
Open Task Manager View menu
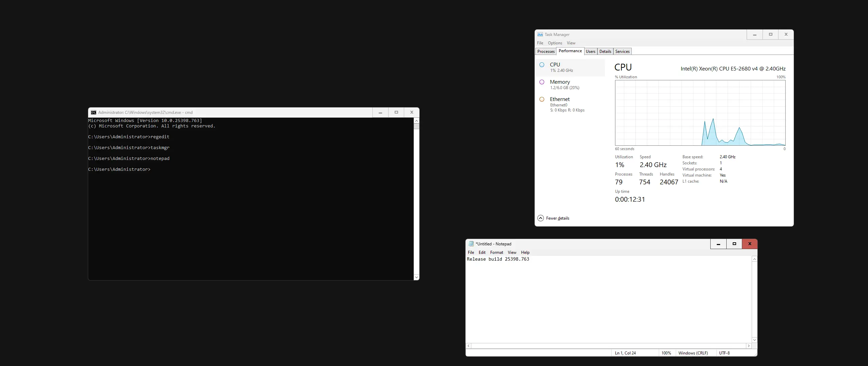pyautogui.click(x=571, y=43)
